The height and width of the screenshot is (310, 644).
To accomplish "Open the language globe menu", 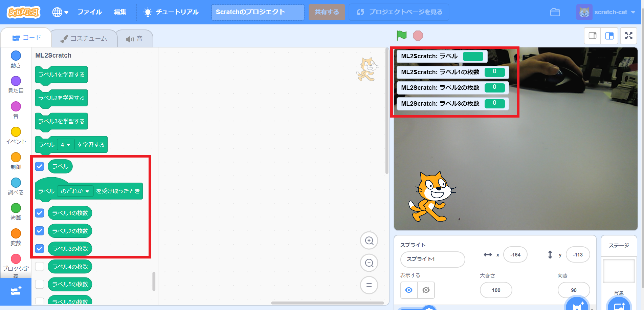I will (x=60, y=12).
